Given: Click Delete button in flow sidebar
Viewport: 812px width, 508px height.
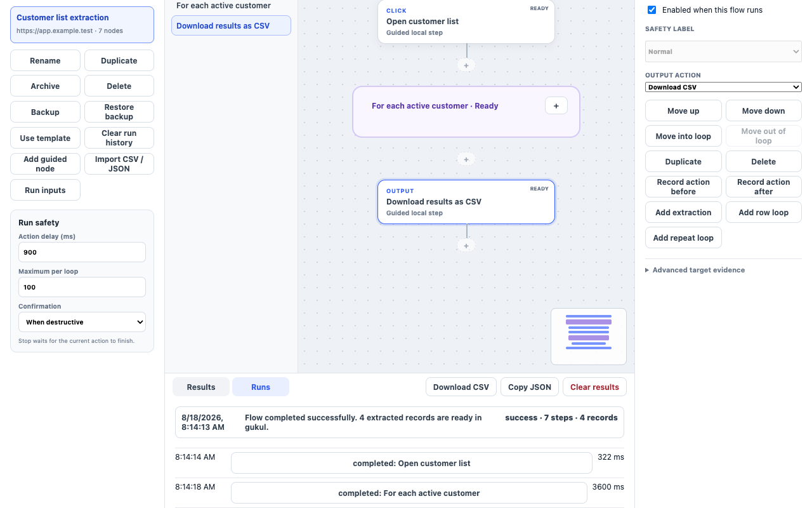Looking at the screenshot, I should (x=119, y=86).
